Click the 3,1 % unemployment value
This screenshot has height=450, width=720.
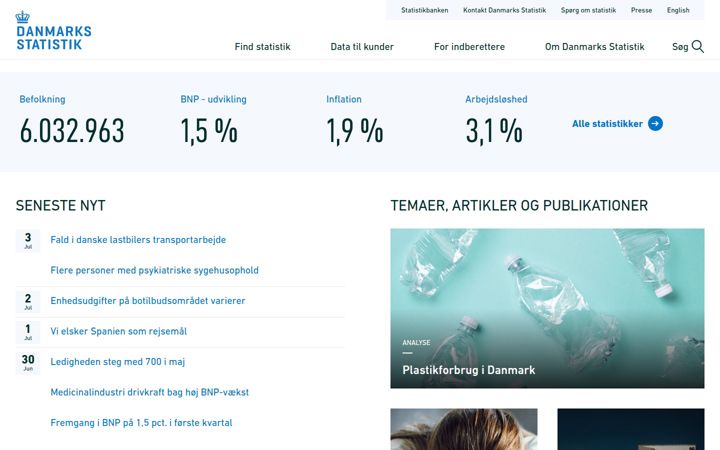(494, 131)
